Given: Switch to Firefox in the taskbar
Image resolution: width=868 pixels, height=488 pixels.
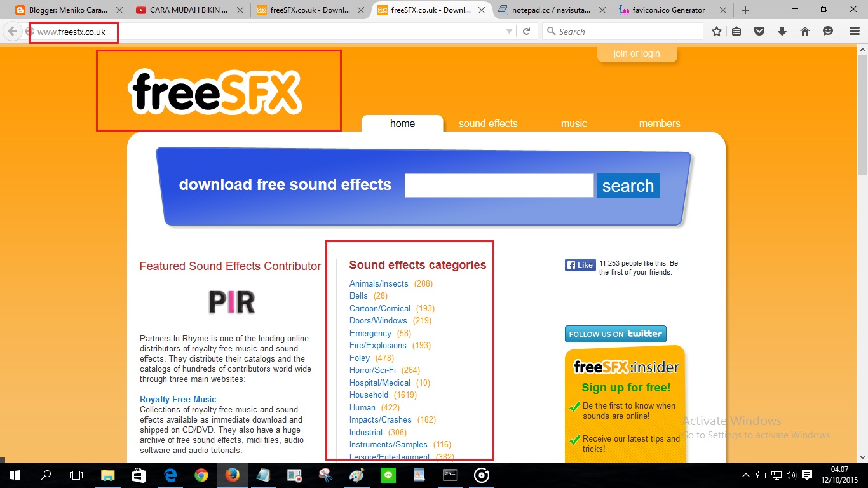Looking at the screenshot, I should click(x=232, y=475).
